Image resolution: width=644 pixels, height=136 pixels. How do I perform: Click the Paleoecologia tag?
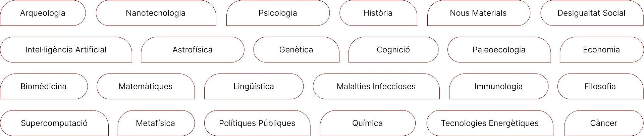tap(499, 50)
